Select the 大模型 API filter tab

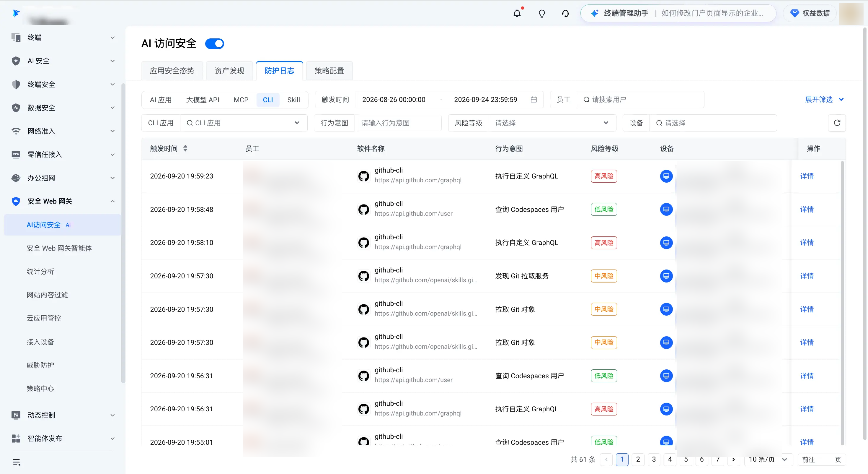coord(203,100)
